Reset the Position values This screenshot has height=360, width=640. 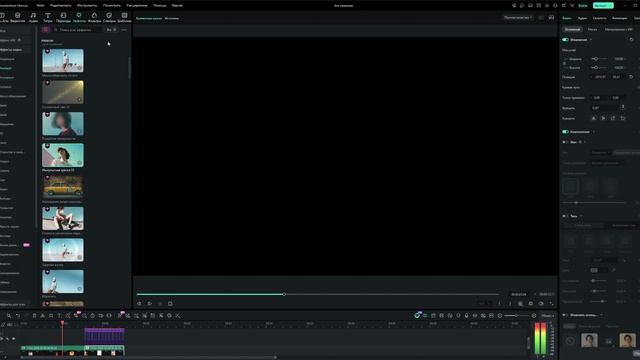(631, 77)
